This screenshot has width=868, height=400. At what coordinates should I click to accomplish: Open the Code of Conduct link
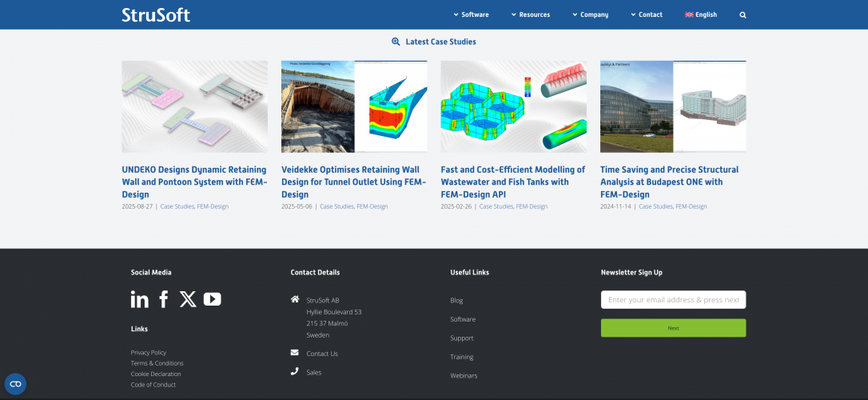click(x=153, y=385)
